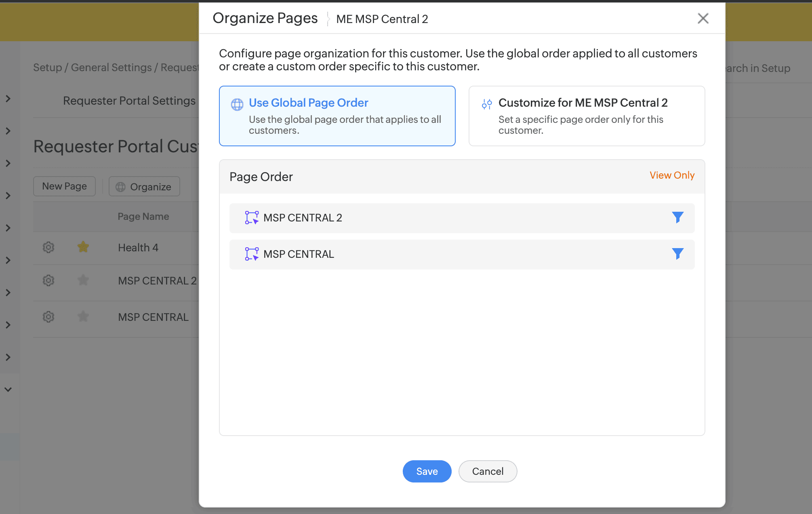Click the Search in Setup field
Image resolution: width=812 pixels, height=514 pixels.
click(x=757, y=68)
